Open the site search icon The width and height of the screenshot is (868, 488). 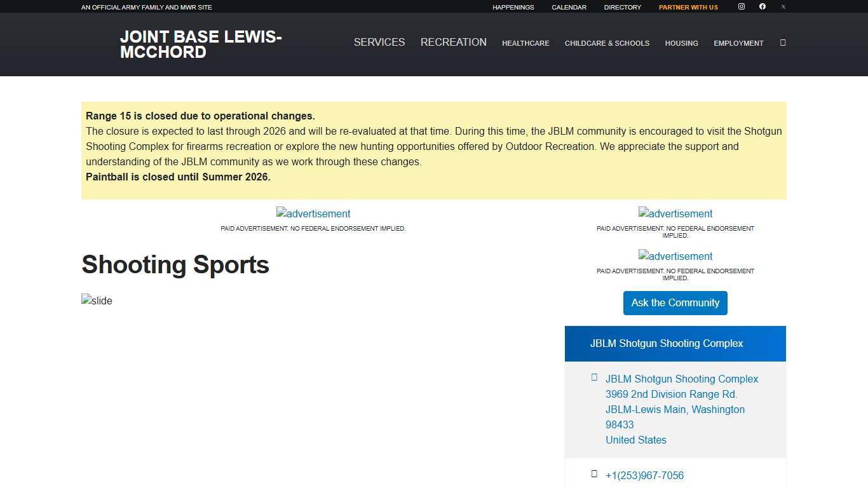pyautogui.click(x=782, y=43)
